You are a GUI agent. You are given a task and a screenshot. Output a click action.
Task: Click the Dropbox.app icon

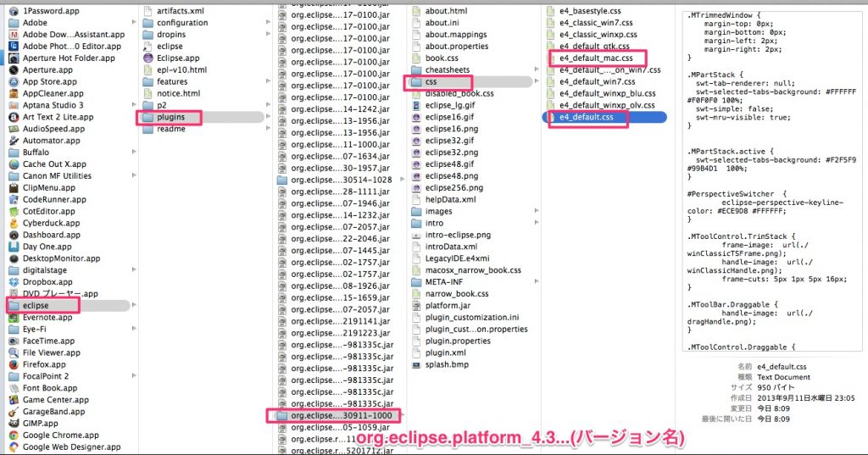click(x=14, y=282)
